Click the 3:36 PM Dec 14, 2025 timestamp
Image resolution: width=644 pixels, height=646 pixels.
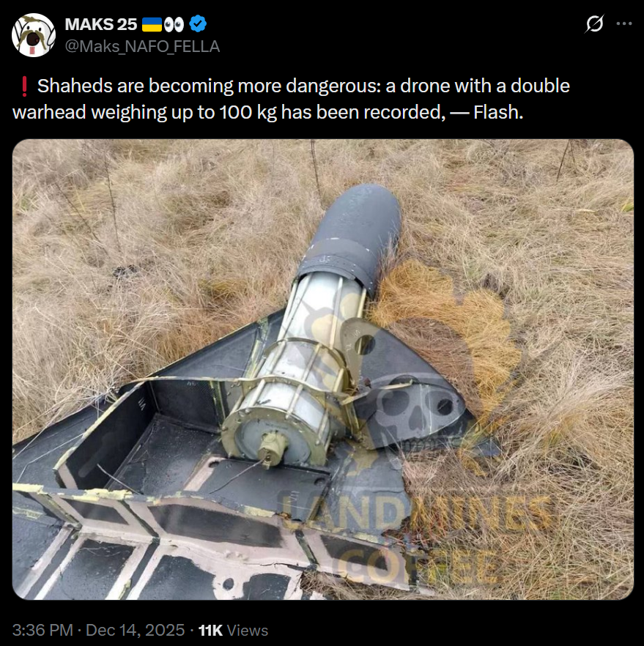98,630
